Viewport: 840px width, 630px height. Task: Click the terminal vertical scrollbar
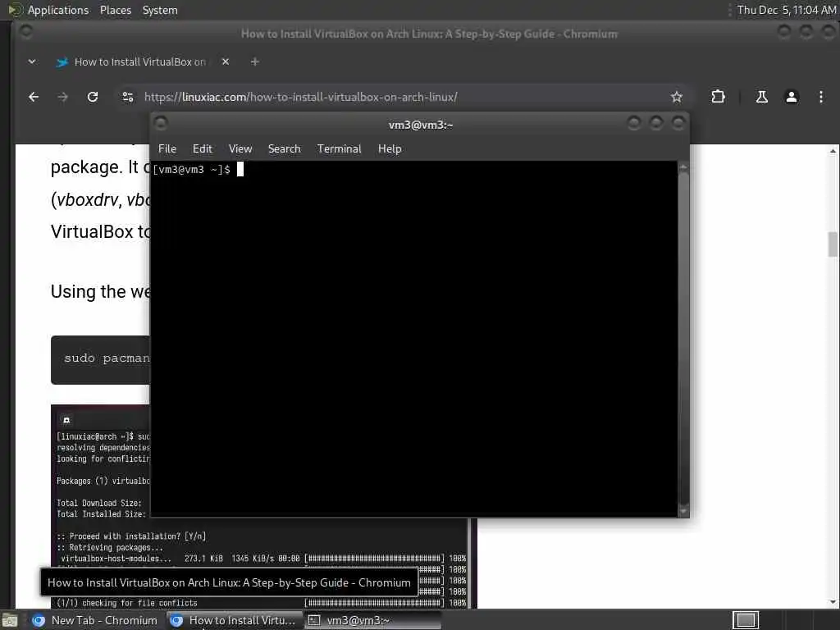[x=683, y=339]
